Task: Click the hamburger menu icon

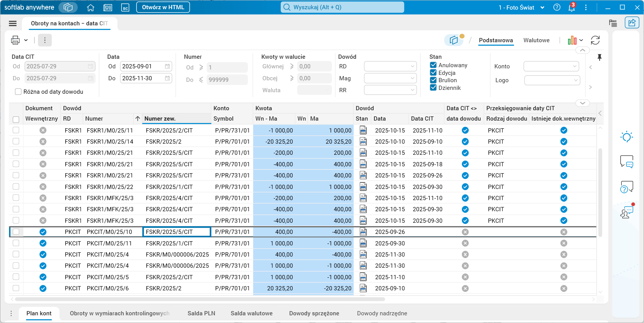Action: pyautogui.click(x=13, y=23)
